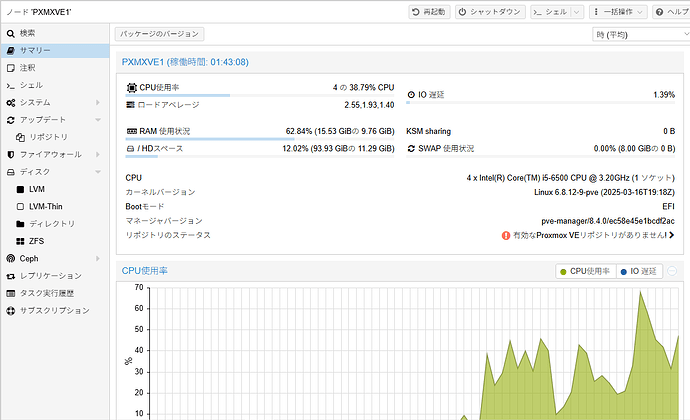Click the repository status warning arrow
Viewport: 690px width, 420px height.
671,235
